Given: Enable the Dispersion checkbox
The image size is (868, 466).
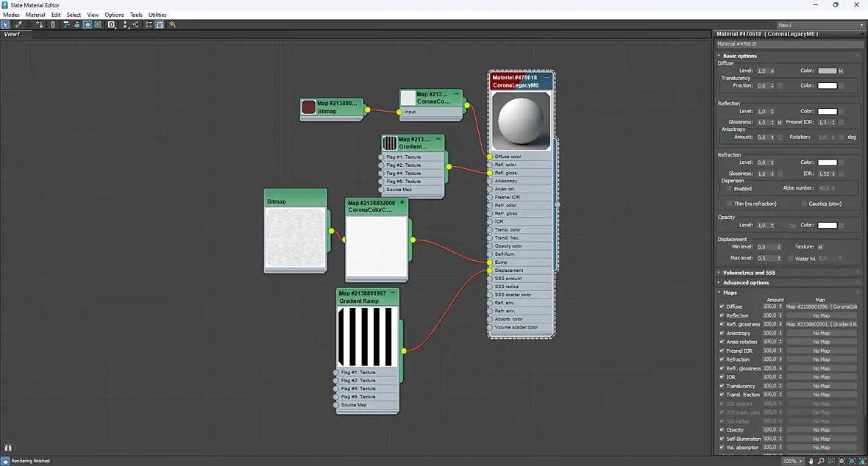Looking at the screenshot, I should [730, 189].
